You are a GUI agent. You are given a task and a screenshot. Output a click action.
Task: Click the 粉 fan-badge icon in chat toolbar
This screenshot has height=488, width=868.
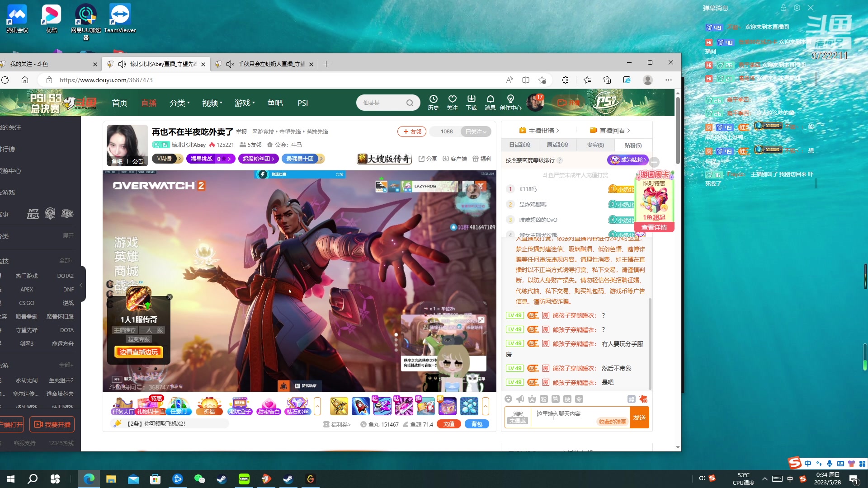point(544,399)
